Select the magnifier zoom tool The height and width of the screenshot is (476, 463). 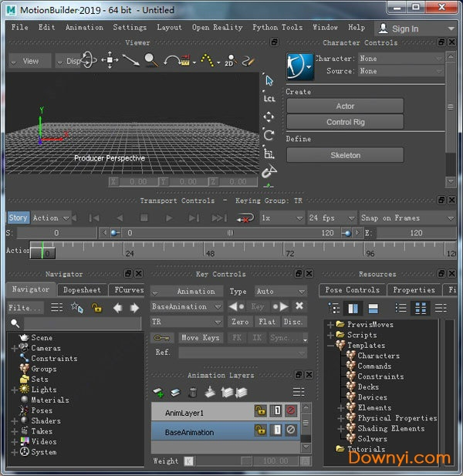tap(151, 60)
